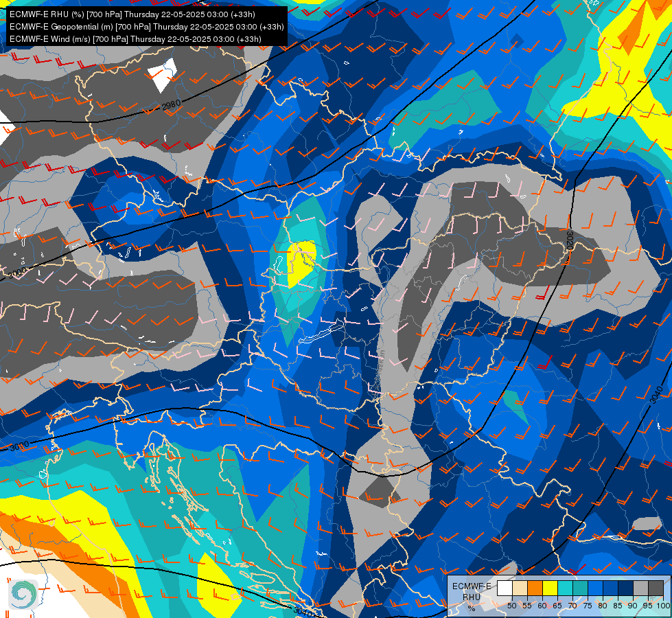Image resolution: width=672 pixels, height=618 pixels.
Task: Click the legend tick label 50
Action: pyautogui.click(x=512, y=606)
